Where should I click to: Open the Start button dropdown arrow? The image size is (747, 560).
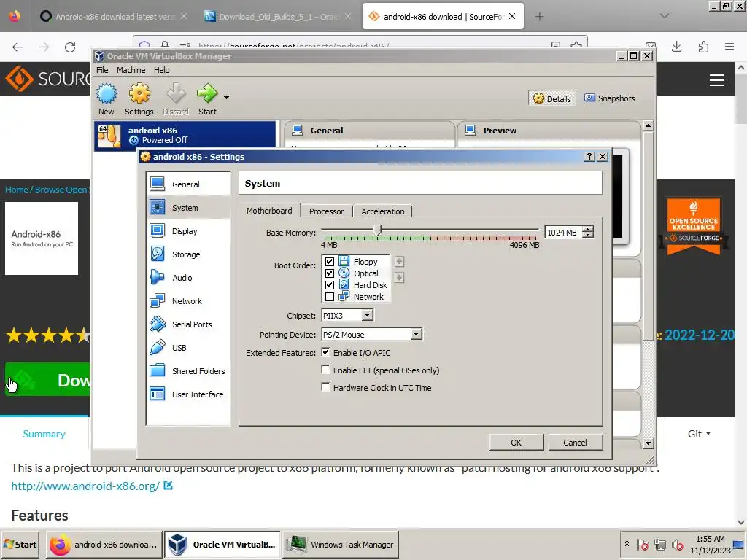pos(226,97)
